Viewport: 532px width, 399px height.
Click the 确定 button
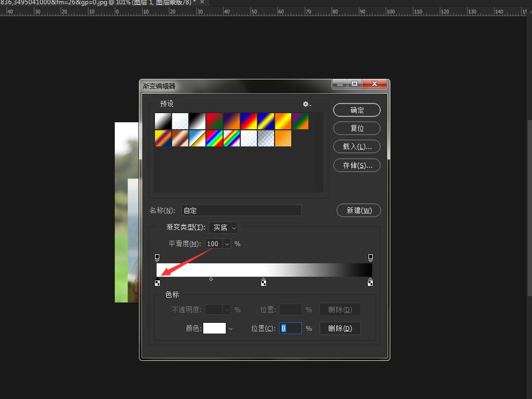tap(357, 110)
